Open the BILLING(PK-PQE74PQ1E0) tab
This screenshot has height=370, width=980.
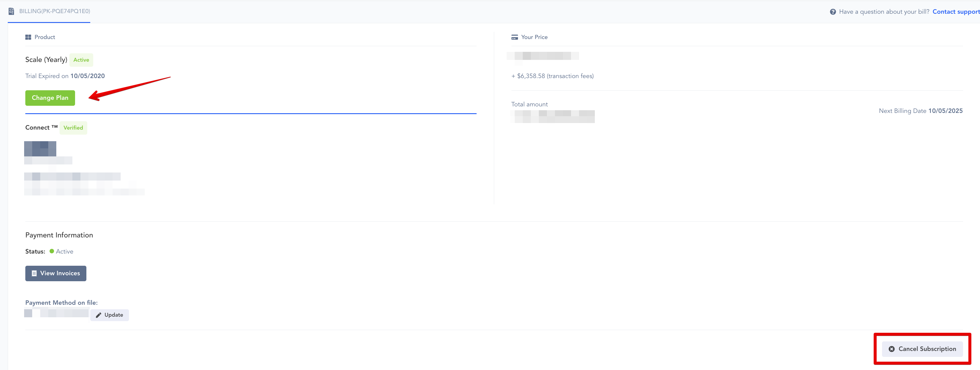coord(55,11)
